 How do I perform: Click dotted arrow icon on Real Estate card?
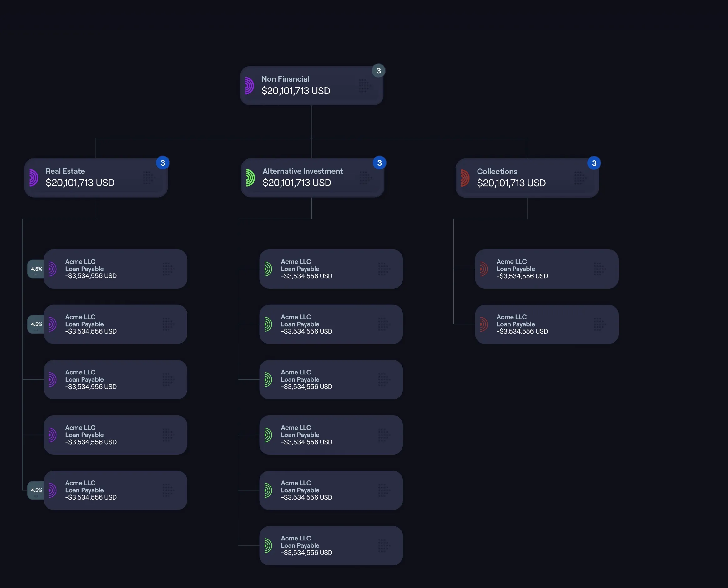(x=149, y=178)
